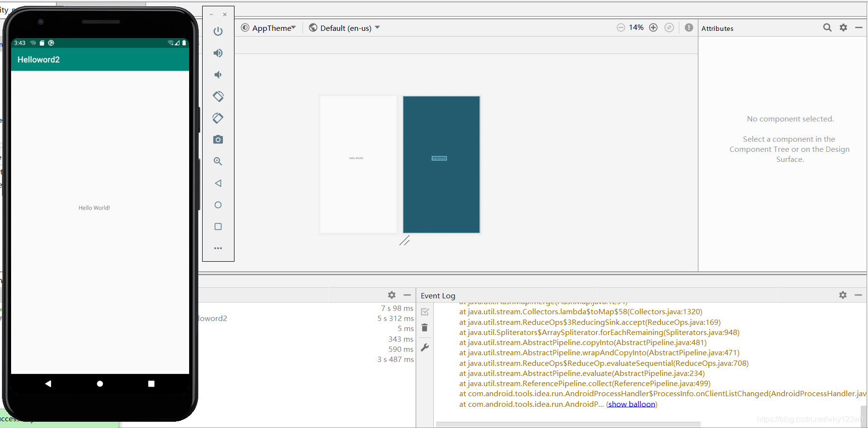The width and height of the screenshot is (868, 428).
Task: Open the Default (en-us) locale dropdown
Action: (344, 28)
